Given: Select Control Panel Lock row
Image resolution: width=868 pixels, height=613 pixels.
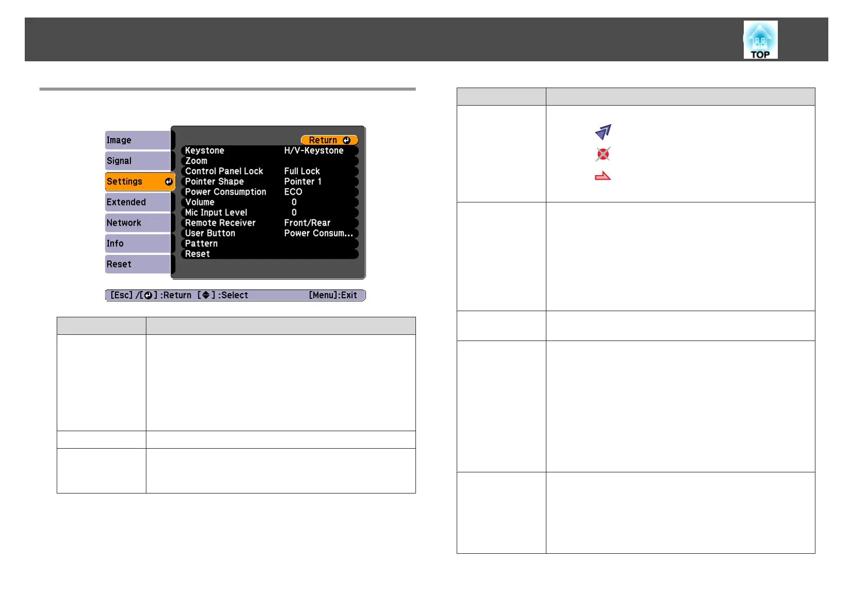Looking at the screenshot, I should pos(270,171).
